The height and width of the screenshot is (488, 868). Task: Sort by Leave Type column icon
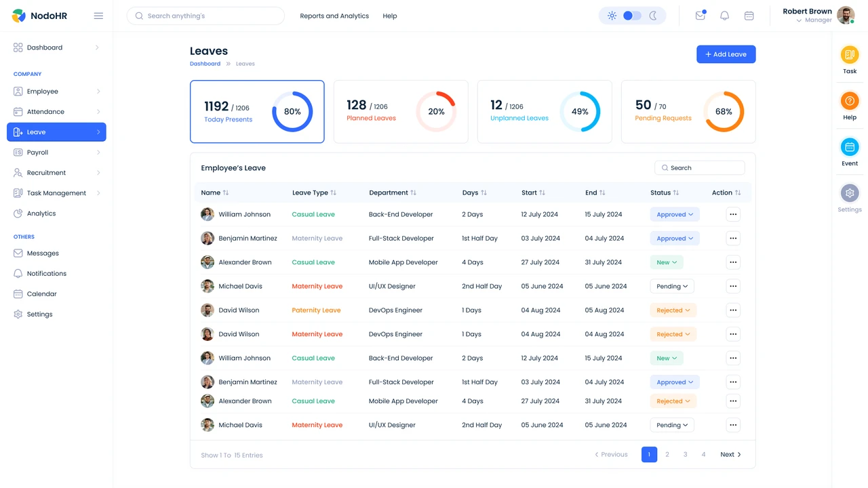pyautogui.click(x=333, y=193)
